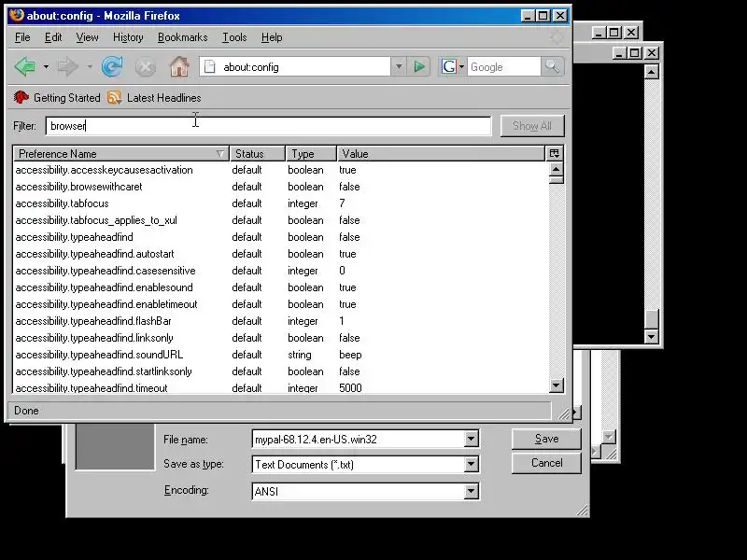This screenshot has height=560, width=747.
Task: Click preferences list scroll down arrow
Action: pos(556,385)
